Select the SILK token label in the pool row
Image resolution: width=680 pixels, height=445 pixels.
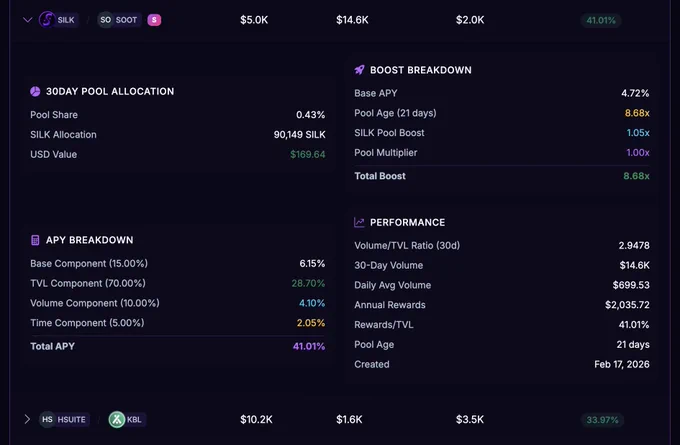click(x=66, y=20)
